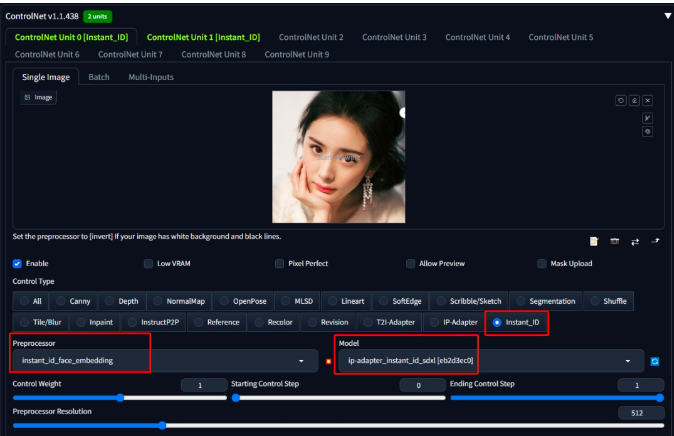Click the webcam camera icon

tap(615, 241)
